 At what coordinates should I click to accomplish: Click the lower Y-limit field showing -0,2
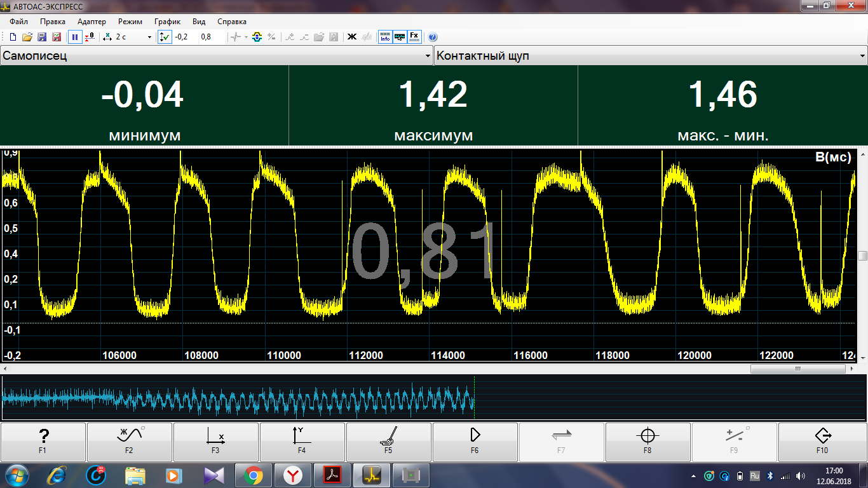pyautogui.click(x=186, y=37)
